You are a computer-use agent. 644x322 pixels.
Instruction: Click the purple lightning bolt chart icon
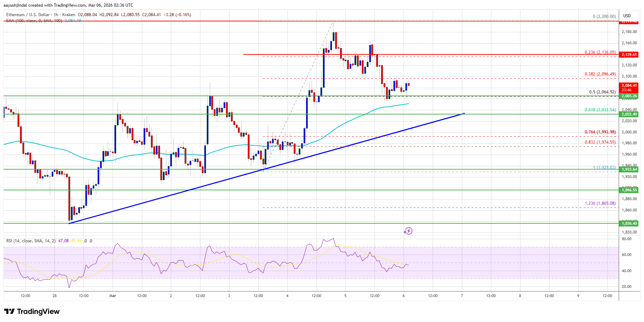click(408, 231)
